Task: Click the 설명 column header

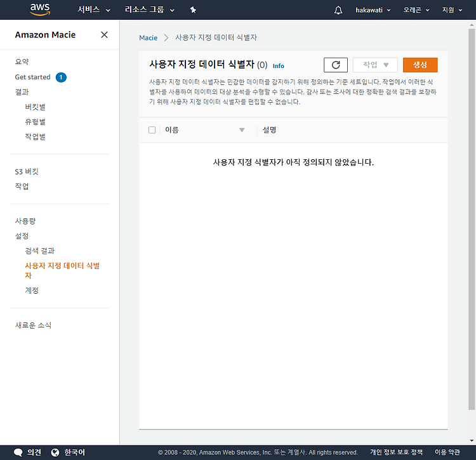Action: 269,130
